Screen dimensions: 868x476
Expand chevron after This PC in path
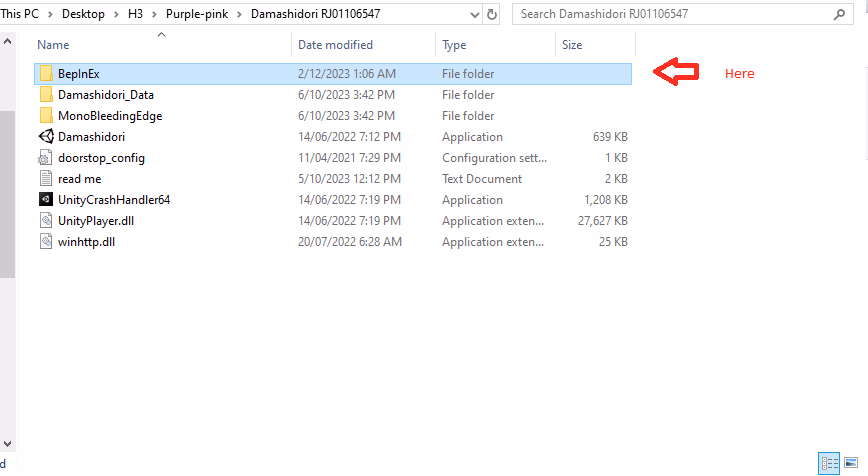click(50, 14)
